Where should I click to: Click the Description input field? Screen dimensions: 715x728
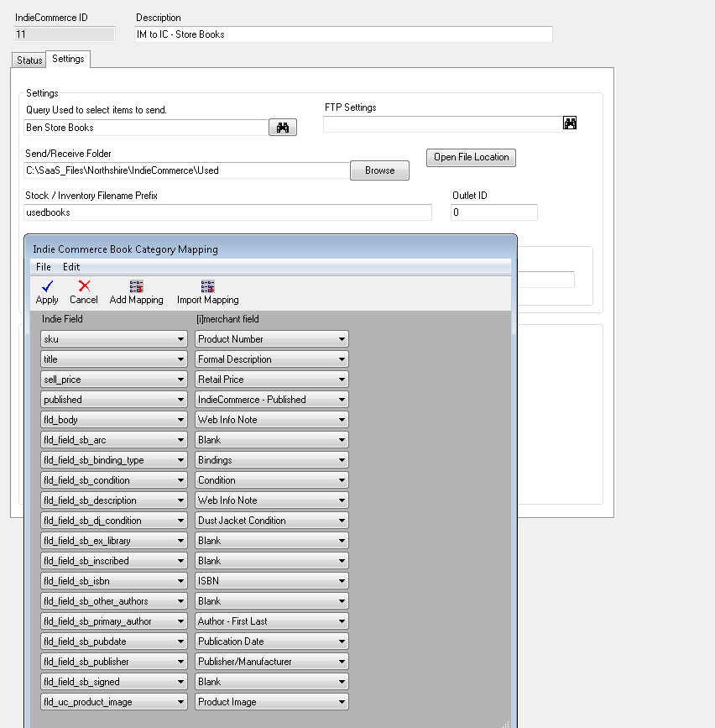[343, 34]
